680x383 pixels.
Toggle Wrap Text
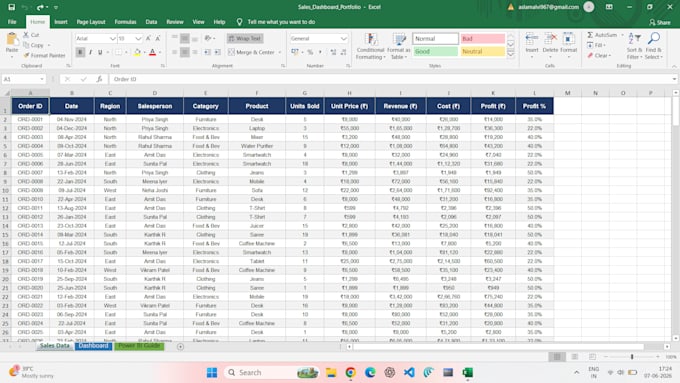coord(245,39)
